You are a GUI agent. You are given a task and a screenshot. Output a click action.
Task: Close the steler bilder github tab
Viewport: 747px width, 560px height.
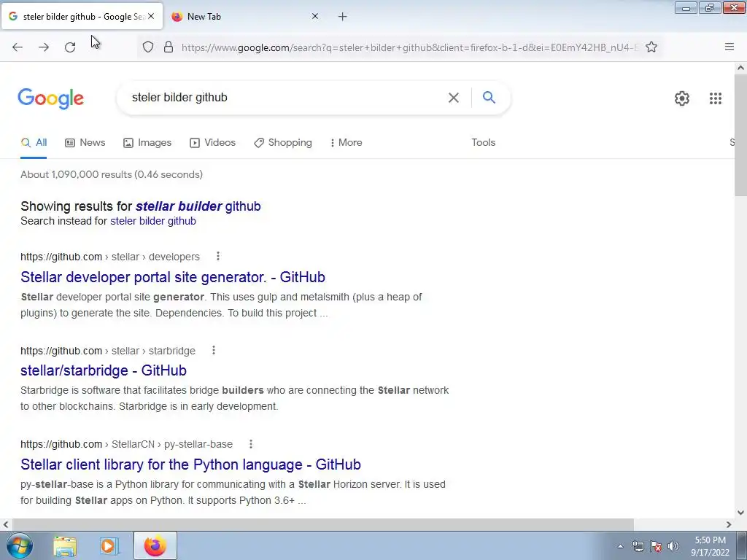151,16
